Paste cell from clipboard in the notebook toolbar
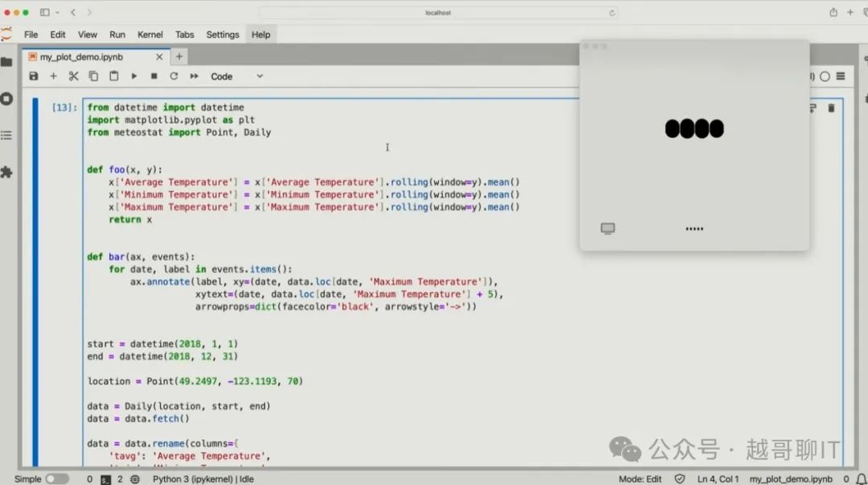This screenshot has height=485, width=868. 113,76
